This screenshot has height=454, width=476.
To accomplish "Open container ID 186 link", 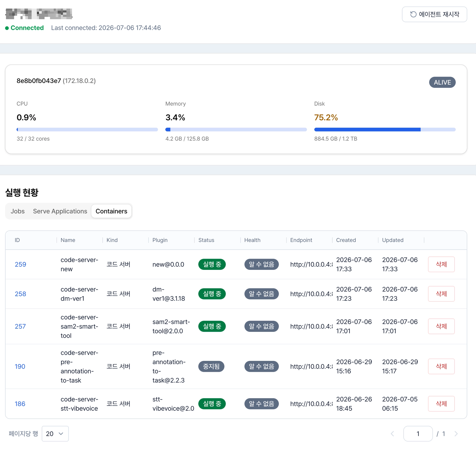I will (20, 404).
